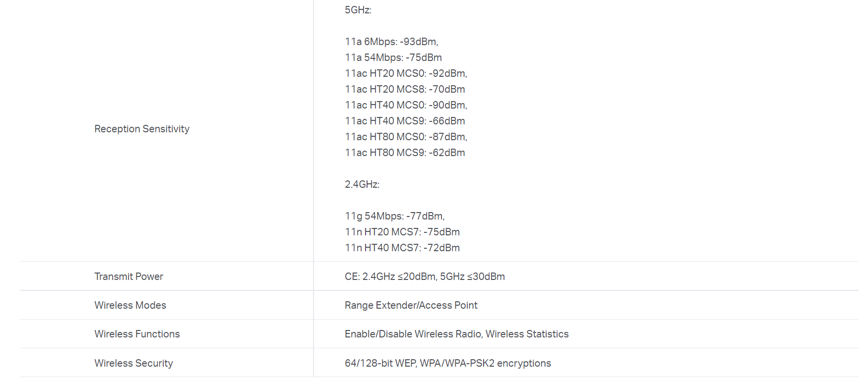Viewport: 868px width, 385px height.
Task: Select the Wireless Modes label
Action: [130, 305]
